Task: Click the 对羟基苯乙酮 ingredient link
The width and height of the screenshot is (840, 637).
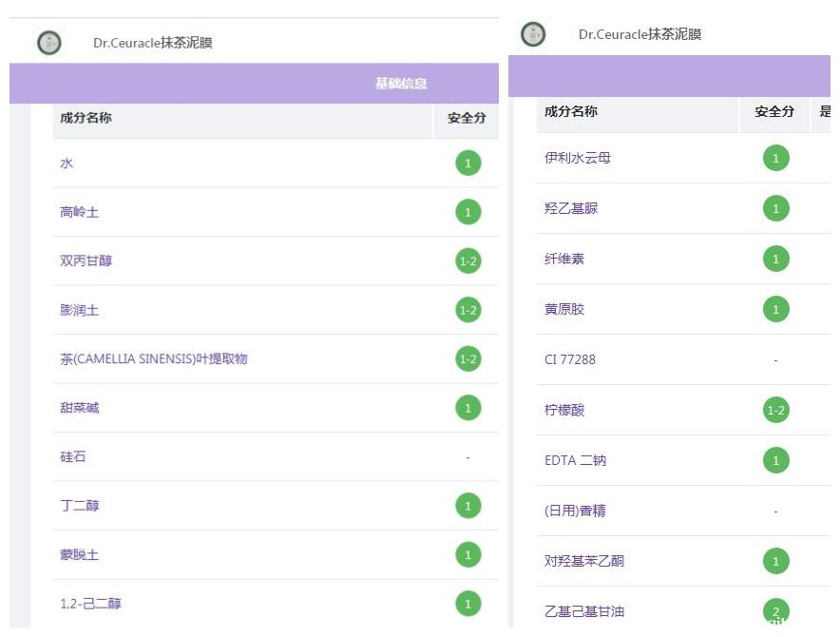Action: pyautogui.click(x=584, y=561)
